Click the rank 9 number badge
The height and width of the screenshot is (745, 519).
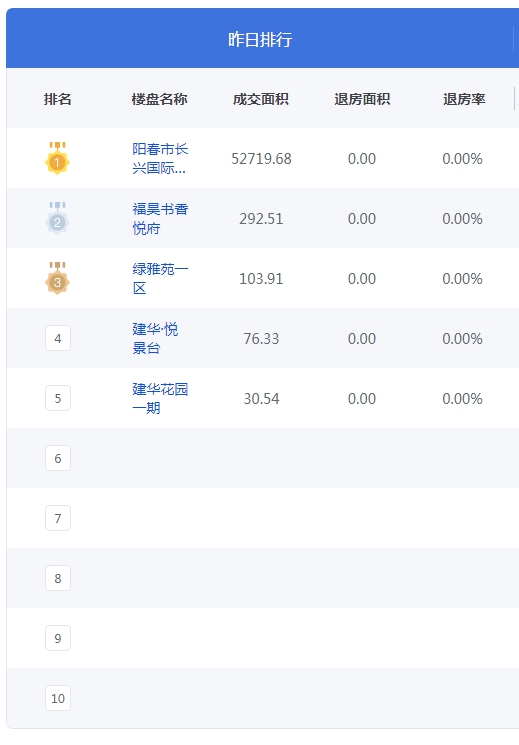click(x=58, y=638)
